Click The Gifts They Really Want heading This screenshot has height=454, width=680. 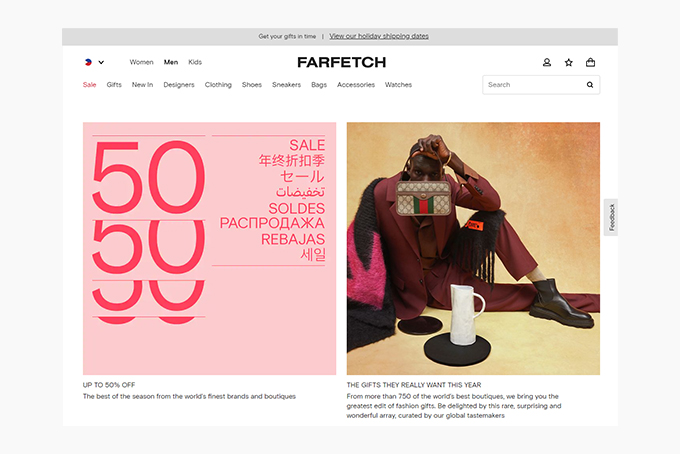pos(414,385)
